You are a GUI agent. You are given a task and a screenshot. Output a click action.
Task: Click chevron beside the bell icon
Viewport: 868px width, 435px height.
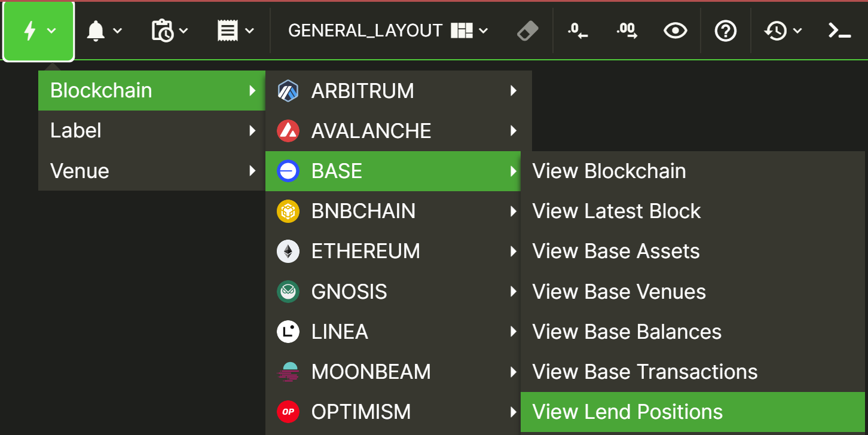coord(117,30)
